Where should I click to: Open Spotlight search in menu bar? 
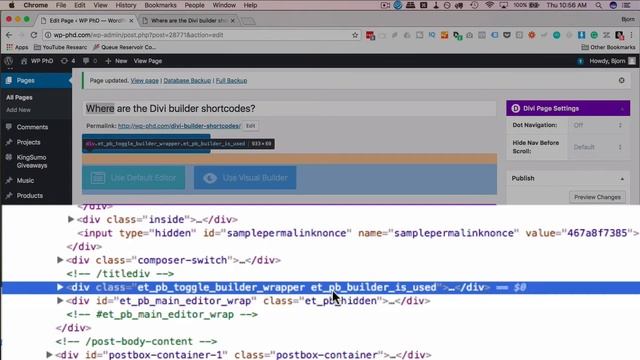598,5
